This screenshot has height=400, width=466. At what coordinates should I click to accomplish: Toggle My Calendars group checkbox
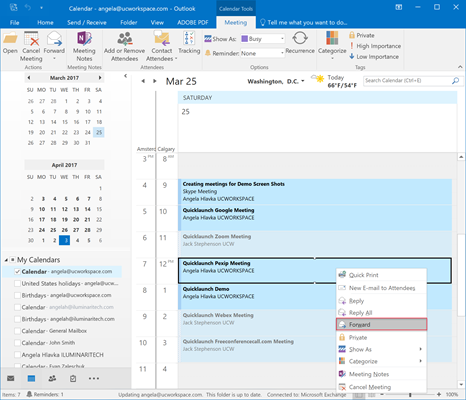(13, 260)
